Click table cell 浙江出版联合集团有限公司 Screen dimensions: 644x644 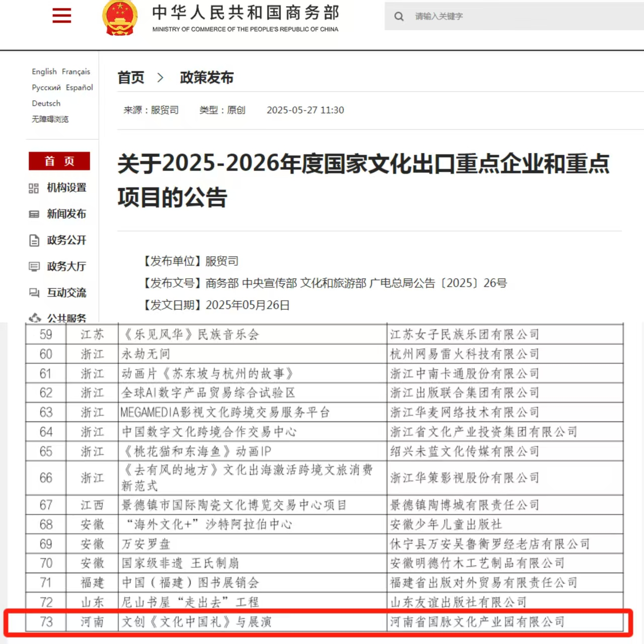(x=505, y=393)
